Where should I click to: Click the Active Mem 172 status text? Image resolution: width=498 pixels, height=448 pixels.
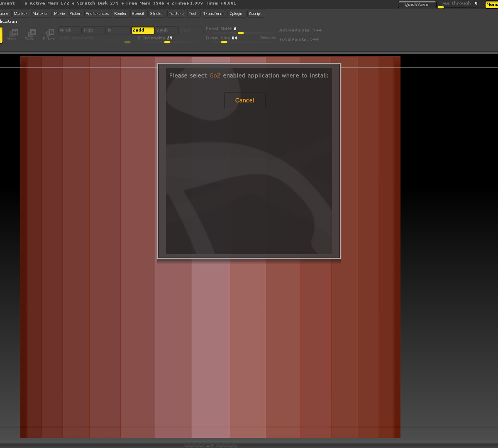[49, 3]
